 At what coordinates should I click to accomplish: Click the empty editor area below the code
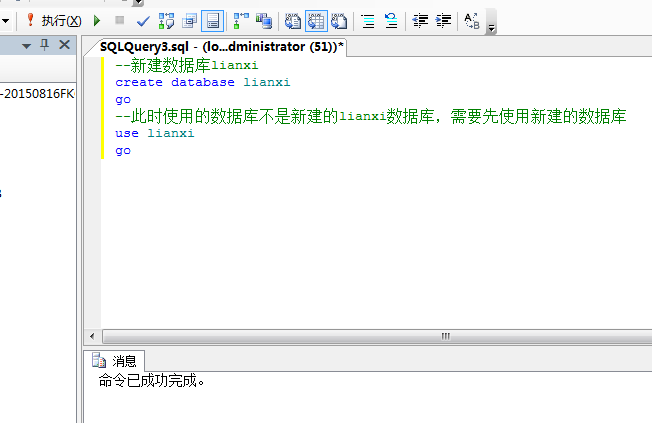374,245
